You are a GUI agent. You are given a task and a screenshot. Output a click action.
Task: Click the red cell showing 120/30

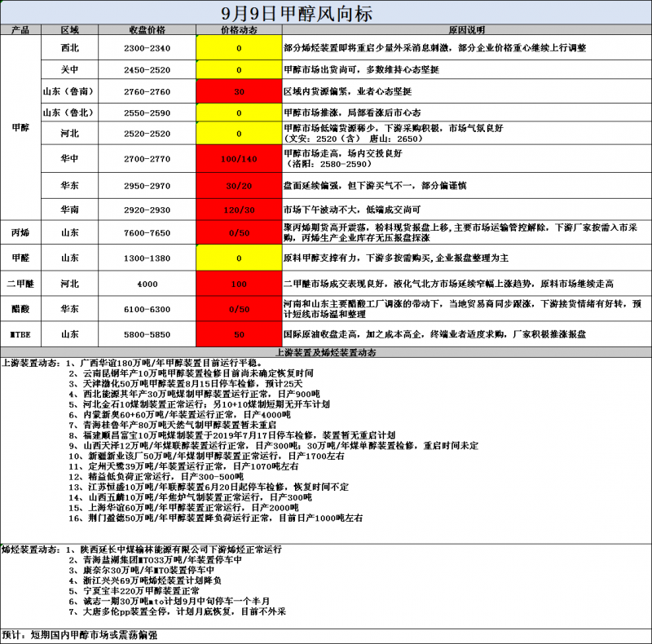[239, 210]
